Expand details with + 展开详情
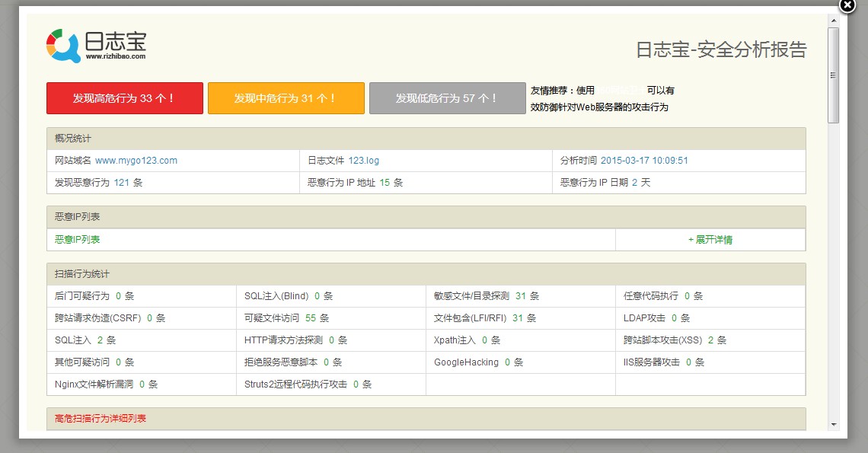Screen dimensions: 868x453 point(710,240)
